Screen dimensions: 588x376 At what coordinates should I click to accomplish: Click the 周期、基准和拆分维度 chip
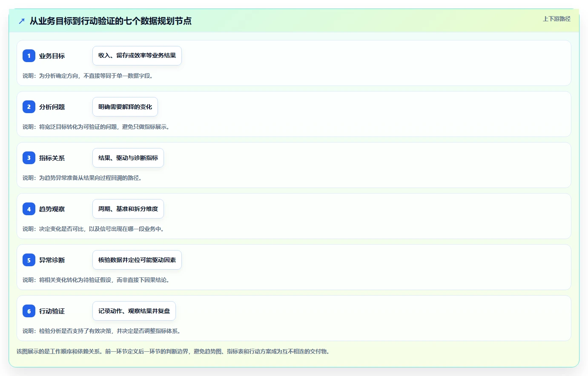[128, 209]
